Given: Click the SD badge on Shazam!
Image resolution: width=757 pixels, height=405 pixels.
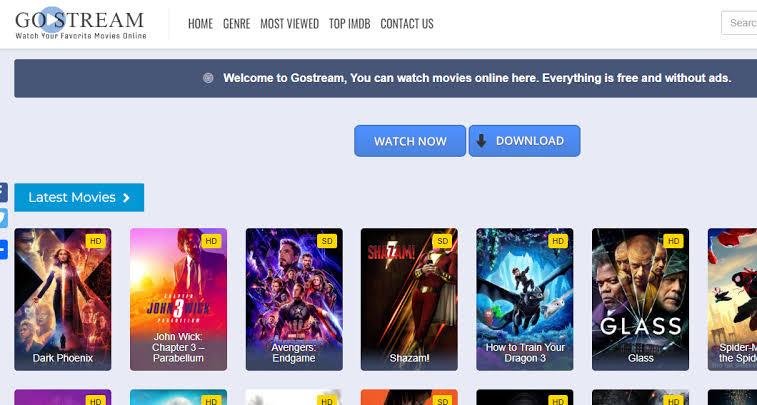Looking at the screenshot, I should click(x=442, y=241).
